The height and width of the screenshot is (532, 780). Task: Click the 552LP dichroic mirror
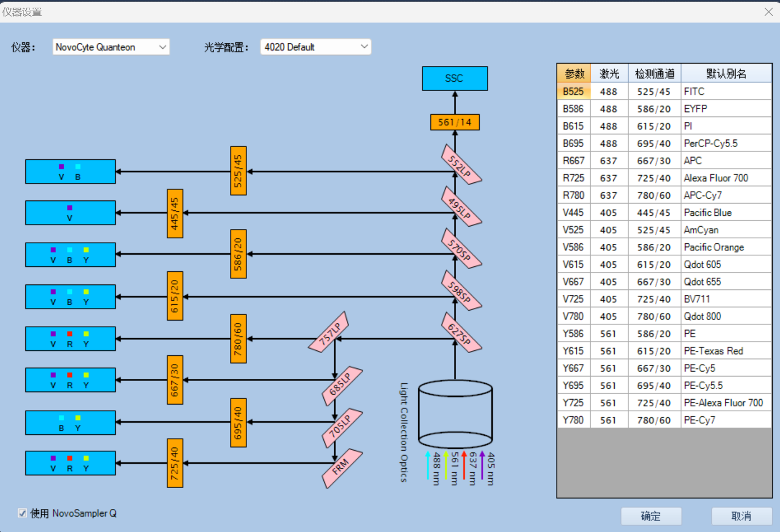[x=461, y=165]
